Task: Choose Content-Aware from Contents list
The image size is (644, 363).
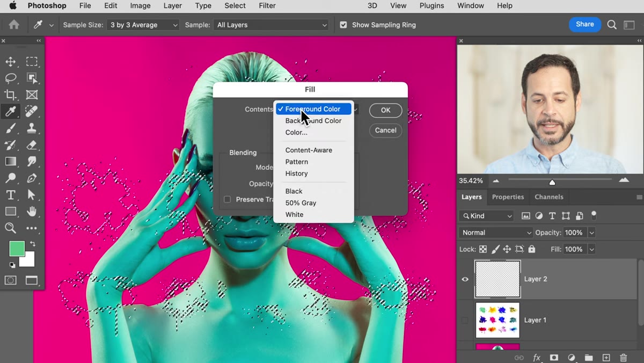Action: [x=309, y=150]
